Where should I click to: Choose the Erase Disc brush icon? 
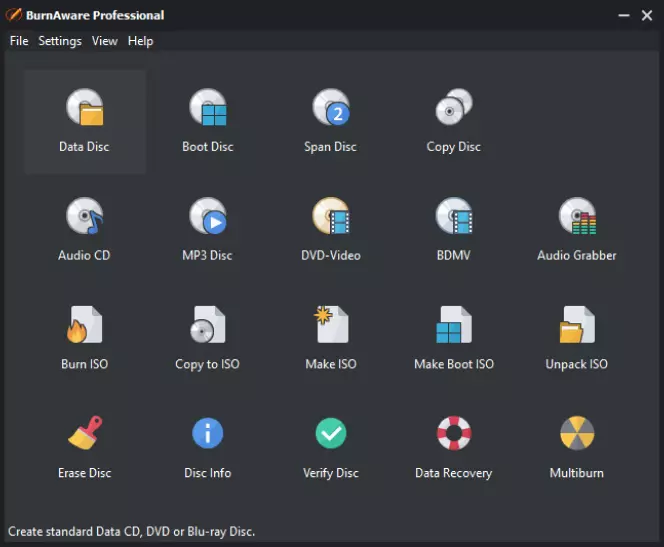coord(85,433)
